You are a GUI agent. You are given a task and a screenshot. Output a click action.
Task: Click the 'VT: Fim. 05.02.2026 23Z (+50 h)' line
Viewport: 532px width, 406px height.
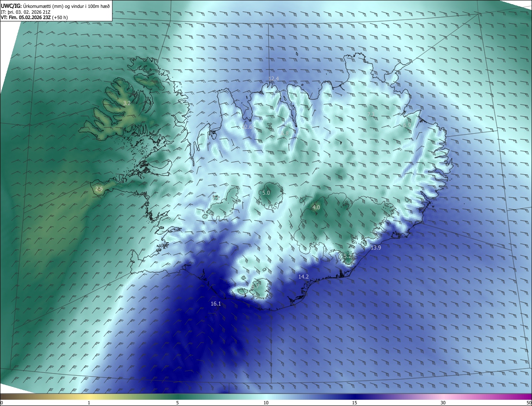[x=34, y=17]
